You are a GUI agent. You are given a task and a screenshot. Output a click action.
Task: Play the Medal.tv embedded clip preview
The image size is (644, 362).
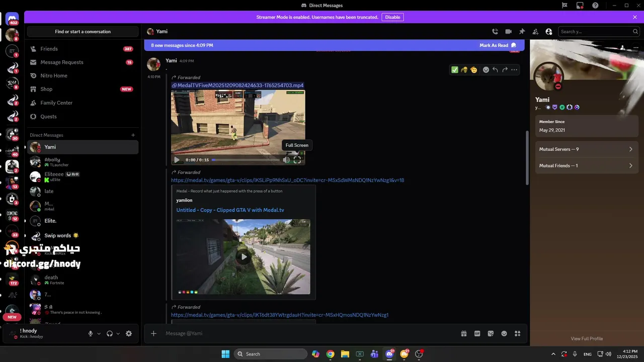244,257
